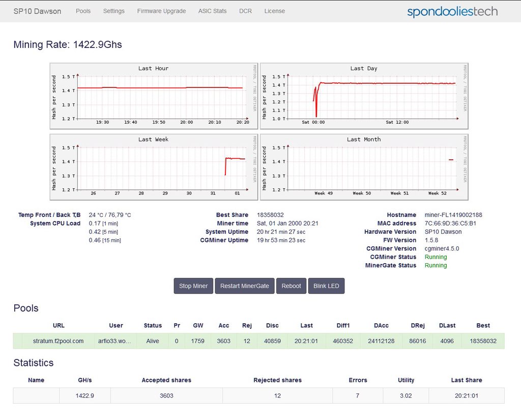Select the Last Week hash rate graph

click(154, 167)
